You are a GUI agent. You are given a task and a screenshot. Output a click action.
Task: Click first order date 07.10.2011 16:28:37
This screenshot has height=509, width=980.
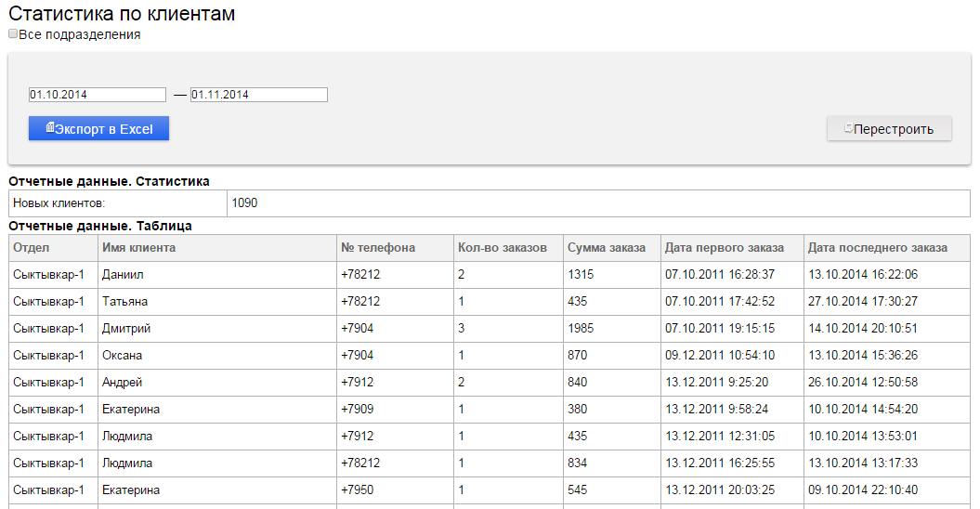coord(720,275)
